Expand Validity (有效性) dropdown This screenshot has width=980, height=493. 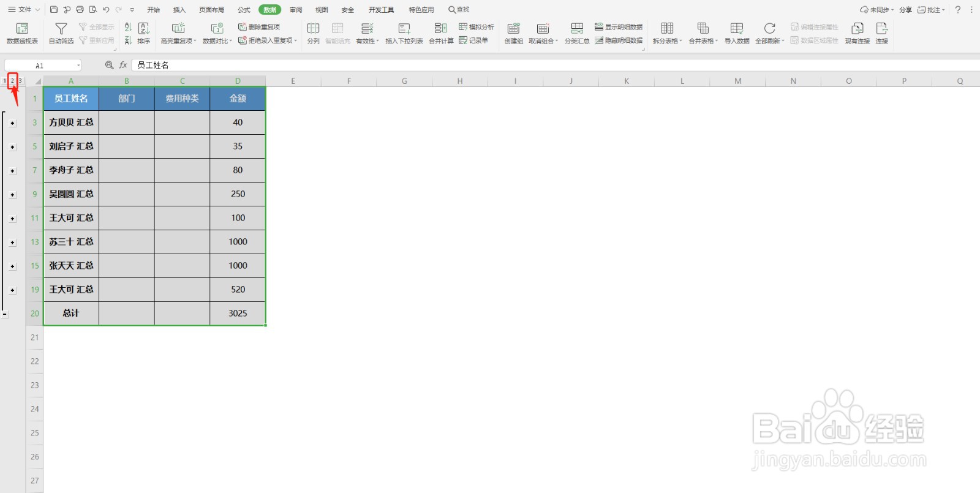click(x=378, y=41)
